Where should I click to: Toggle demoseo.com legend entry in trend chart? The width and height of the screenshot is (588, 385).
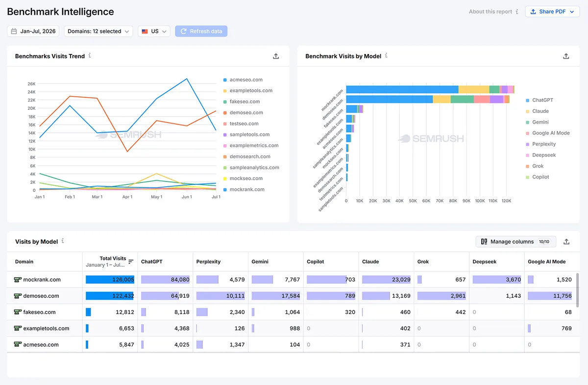click(x=243, y=113)
